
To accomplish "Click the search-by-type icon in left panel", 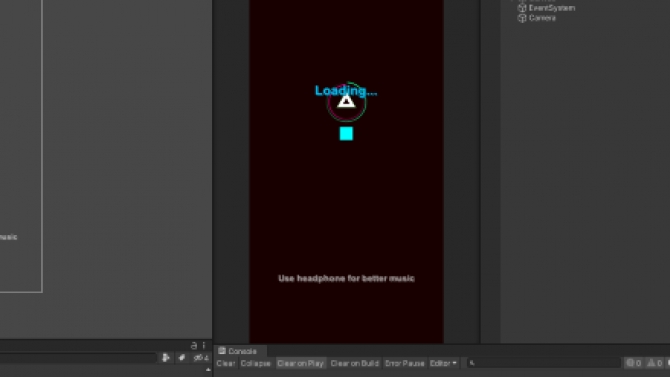I will (x=166, y=358).
